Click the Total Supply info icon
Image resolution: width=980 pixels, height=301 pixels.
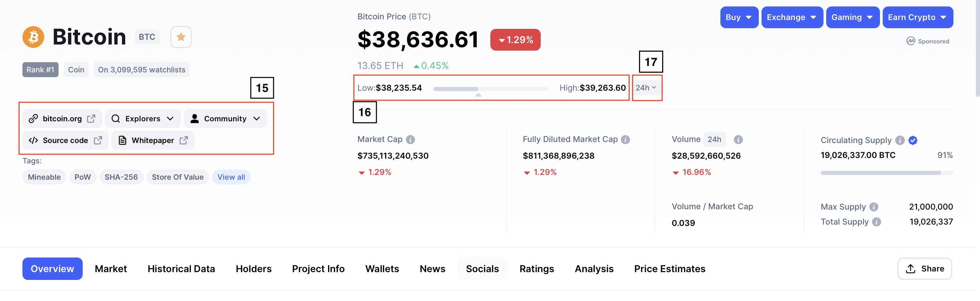tap(877, 222)
